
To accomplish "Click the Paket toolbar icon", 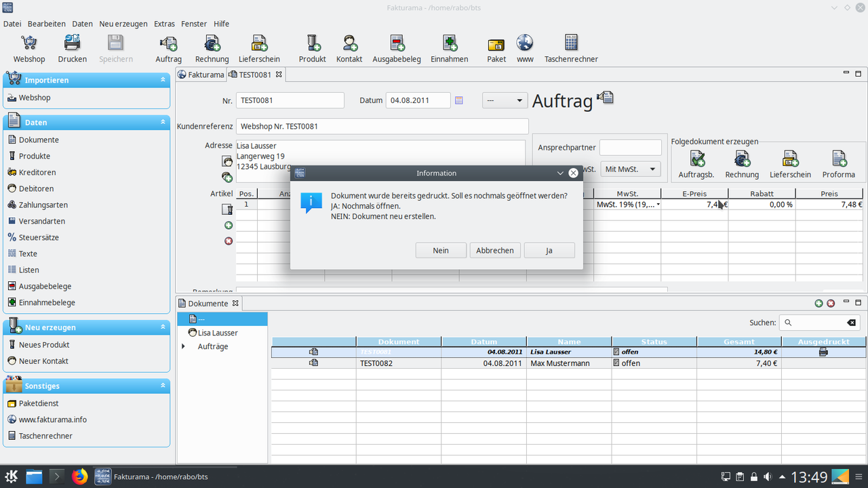I will pos(496,44).
